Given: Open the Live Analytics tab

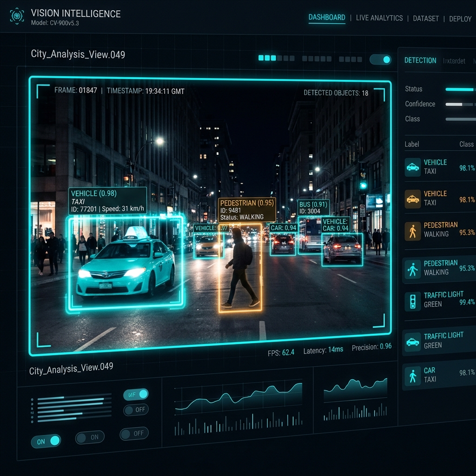Looking at the screenshot, I should [379, 18].
